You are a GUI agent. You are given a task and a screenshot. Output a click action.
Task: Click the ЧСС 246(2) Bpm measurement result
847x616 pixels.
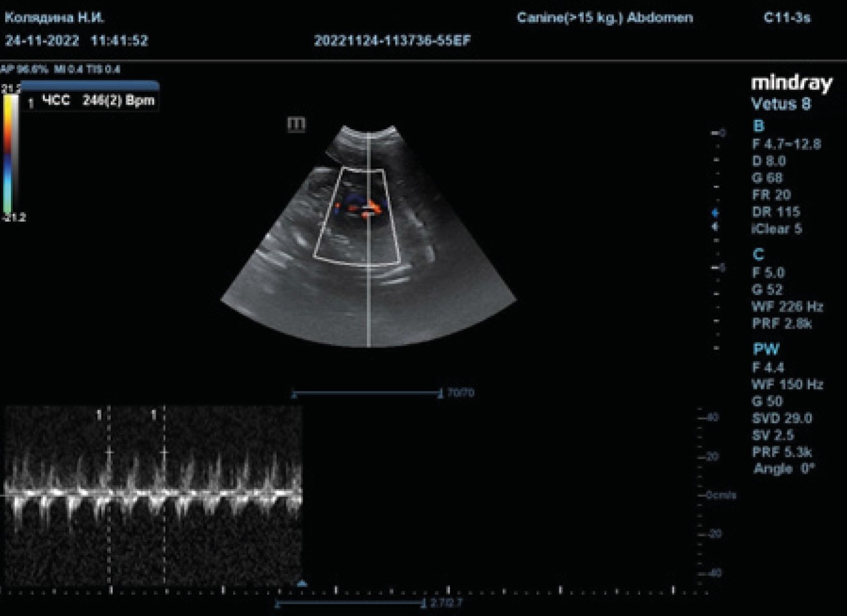pos(98,101)
